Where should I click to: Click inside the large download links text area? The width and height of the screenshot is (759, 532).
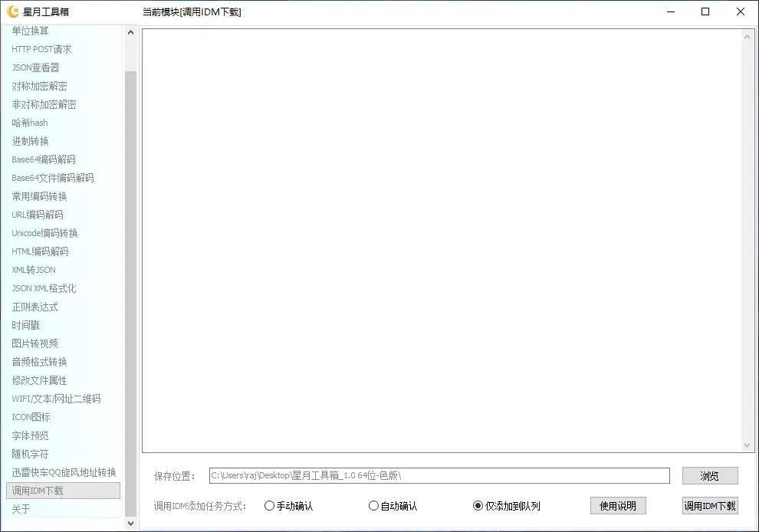pyautogui.click(x=442, y=241)
